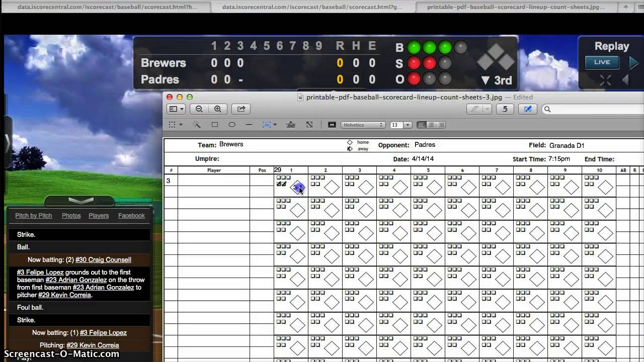Open Pitching #29 Kevin Correia link
Viewport: 644px width, 362px height.
[93, 345]
